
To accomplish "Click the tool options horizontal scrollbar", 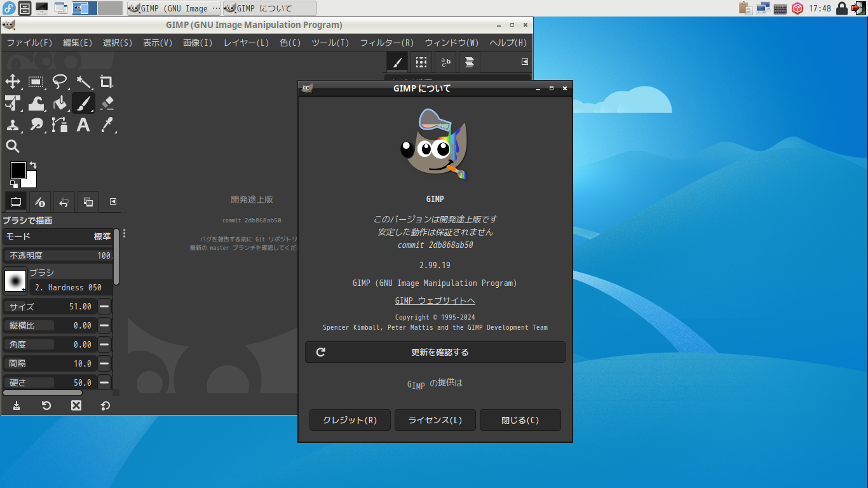I will (43, 393).
